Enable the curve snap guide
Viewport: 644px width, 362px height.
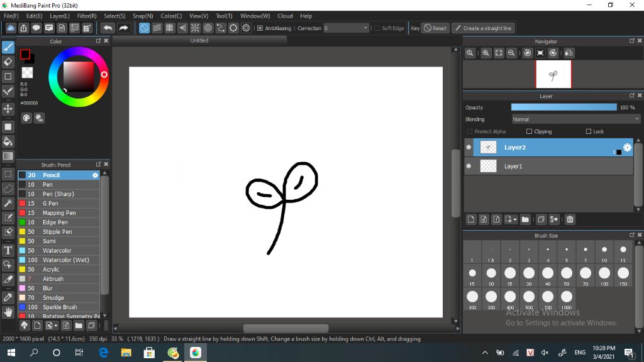221,28
